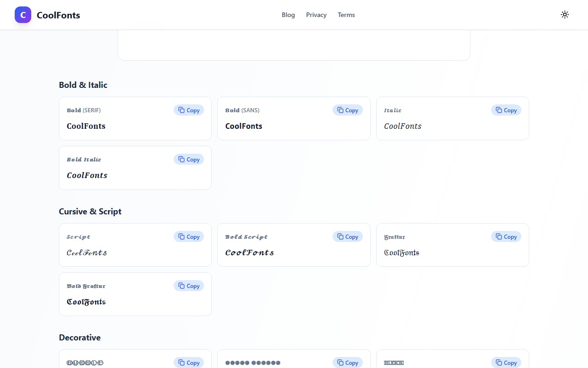The width and height of the screenshot is (588, 368).
Task: Copy the filled-circles decorative text
Action: pos(348,362)
